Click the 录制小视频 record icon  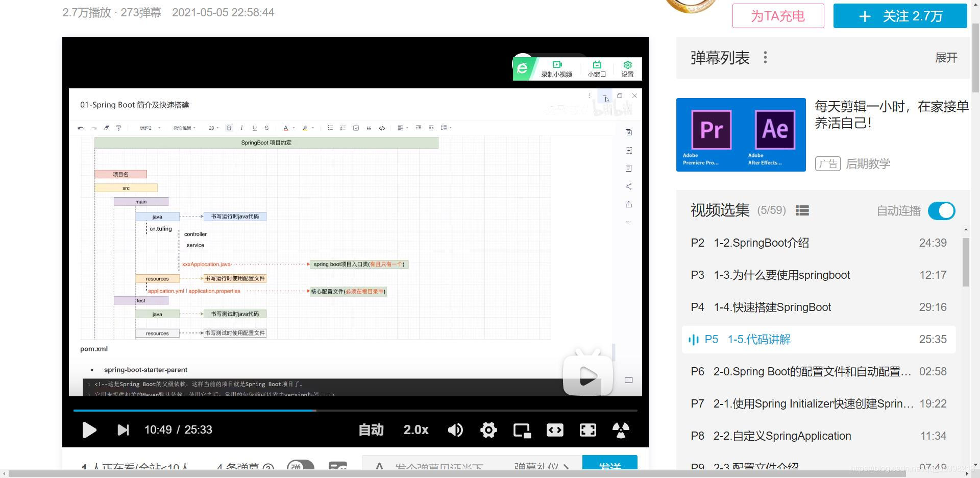point(557,69)
